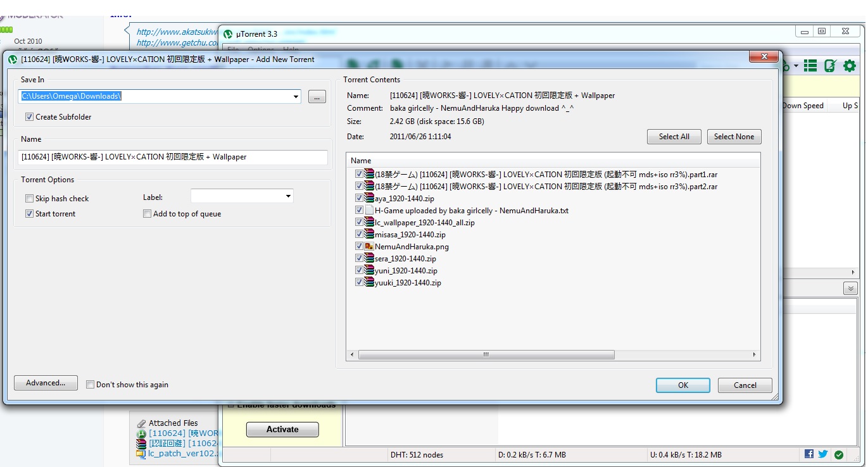Click the Twitter icon in status bar

pyautogui.click(x=822, y=454)
